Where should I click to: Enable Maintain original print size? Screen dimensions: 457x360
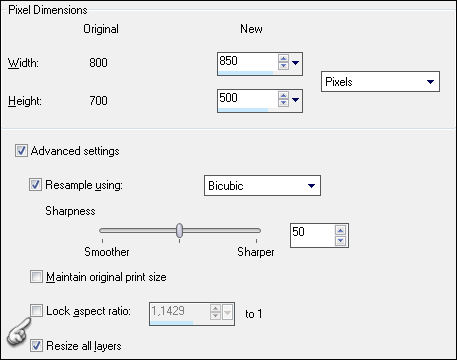pos(36,277)
